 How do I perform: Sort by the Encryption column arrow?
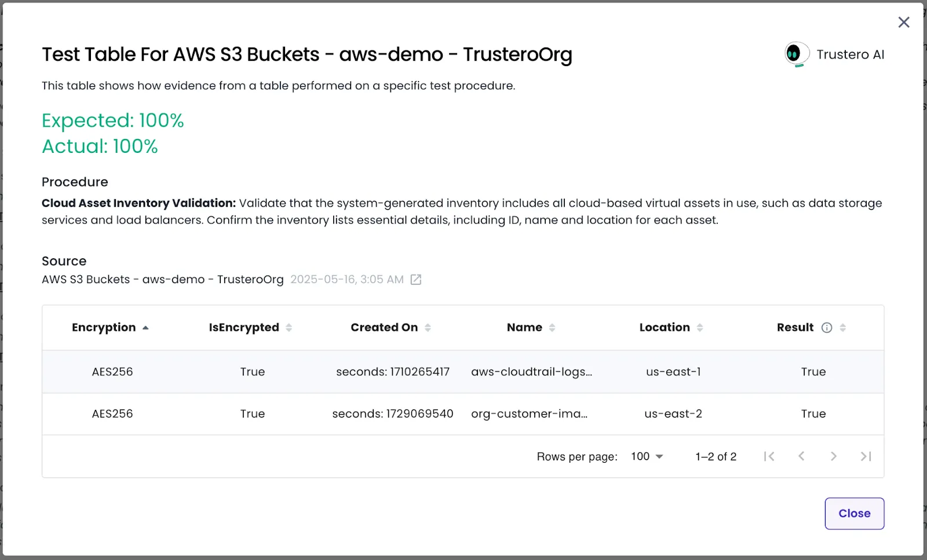tap(145, 328)
